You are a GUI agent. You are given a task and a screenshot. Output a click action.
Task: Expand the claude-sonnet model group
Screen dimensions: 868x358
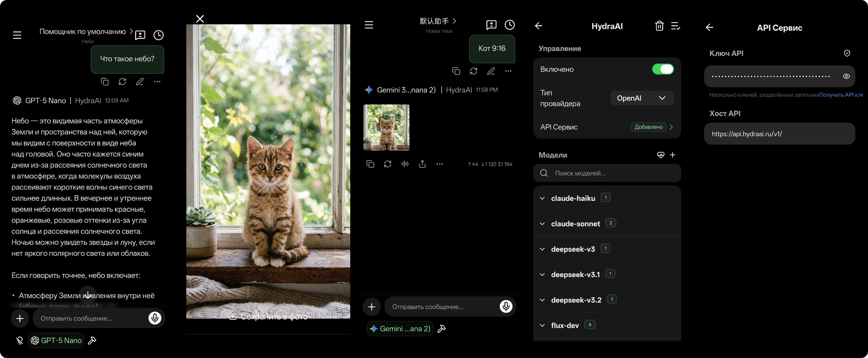(x=542, y=224)
